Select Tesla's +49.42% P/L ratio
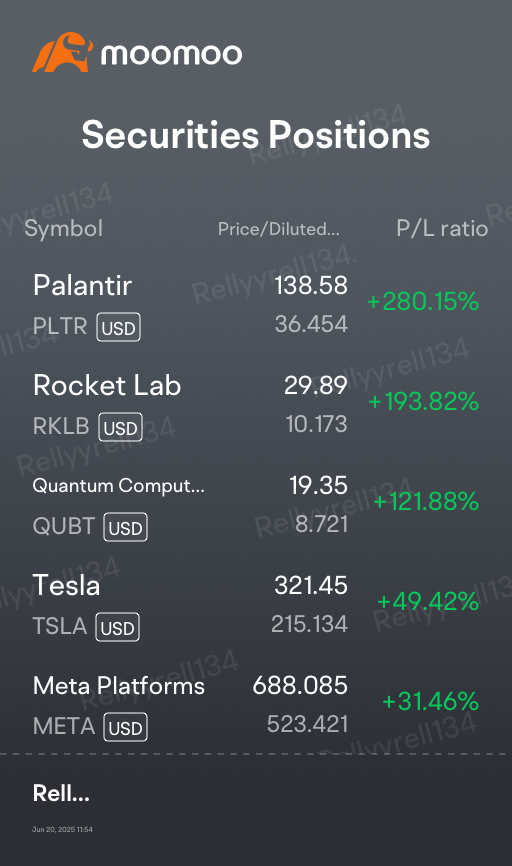Viewport: 512px width, 866px height. point(427,601)
